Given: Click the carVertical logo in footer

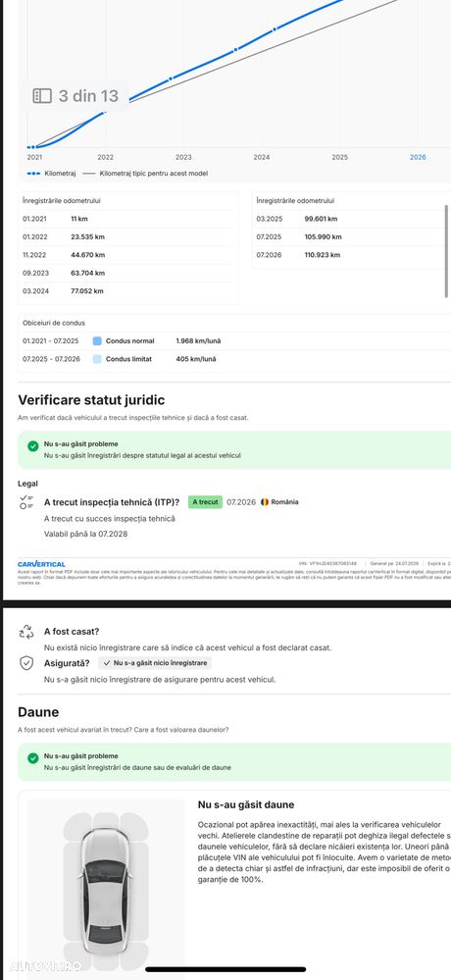Looking at the screenshot, I should coord(41,564).
